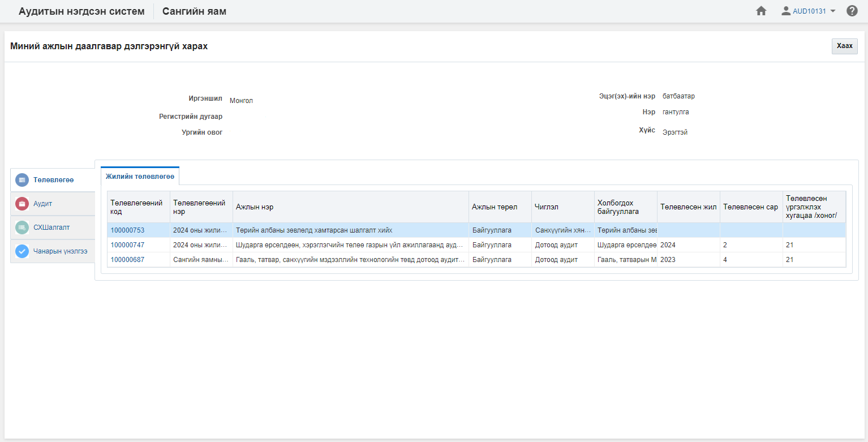Click the user profile icon beside AUD10131

[x=786, y=11]
